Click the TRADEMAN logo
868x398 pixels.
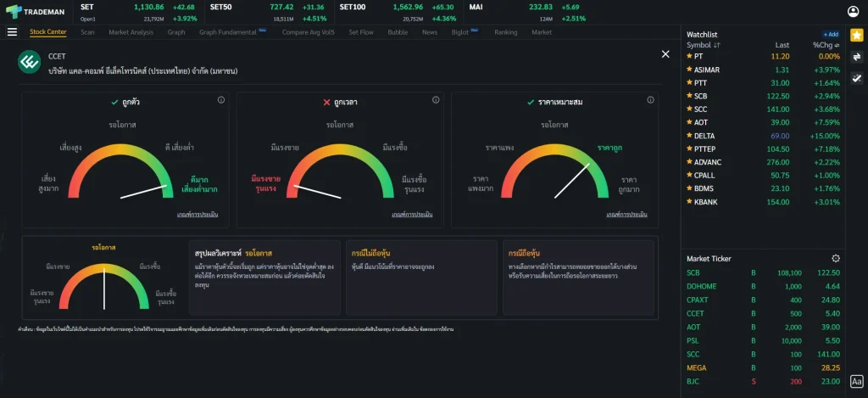point(36,11)
